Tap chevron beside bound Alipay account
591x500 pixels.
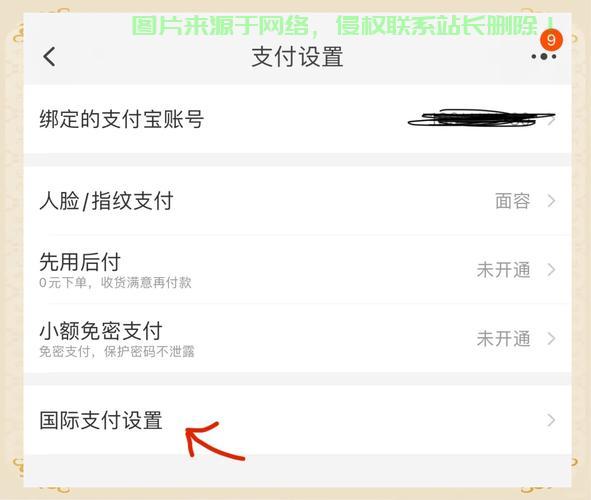(552, 121)
